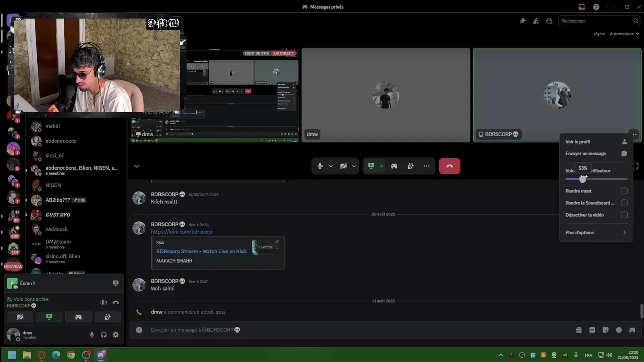Open the sticker picker

[605, 330]
